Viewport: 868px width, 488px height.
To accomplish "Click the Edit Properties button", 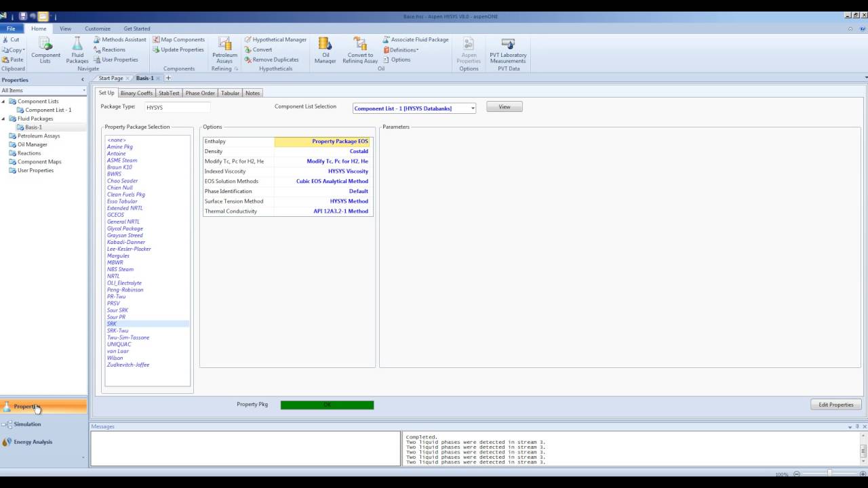I will coord(836,405).
